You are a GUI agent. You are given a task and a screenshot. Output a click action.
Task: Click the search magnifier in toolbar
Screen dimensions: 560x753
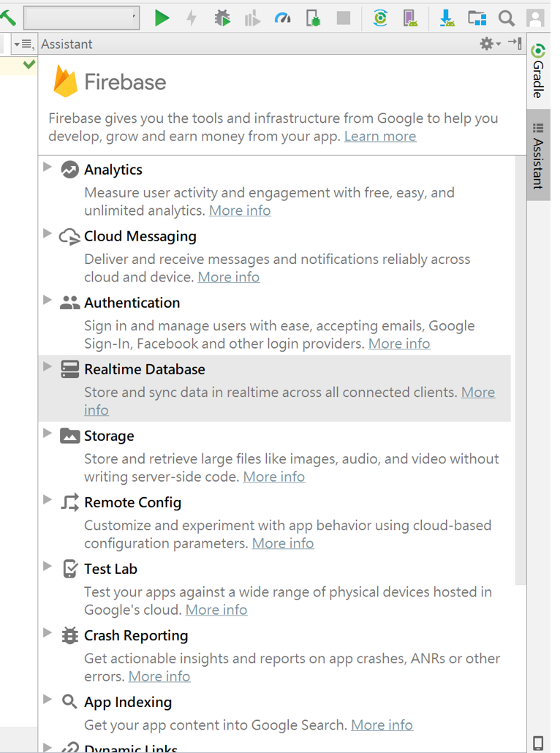click(x=506, y=19)
